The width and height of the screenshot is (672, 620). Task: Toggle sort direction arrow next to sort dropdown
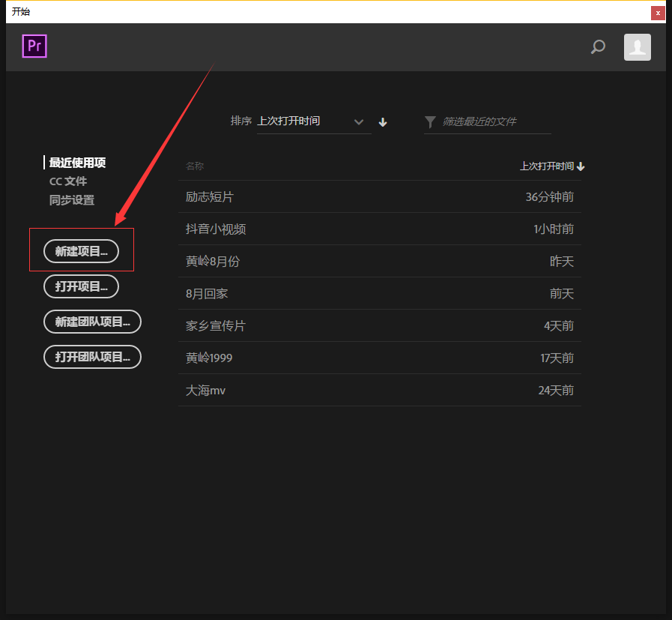[x=383, y=122]
